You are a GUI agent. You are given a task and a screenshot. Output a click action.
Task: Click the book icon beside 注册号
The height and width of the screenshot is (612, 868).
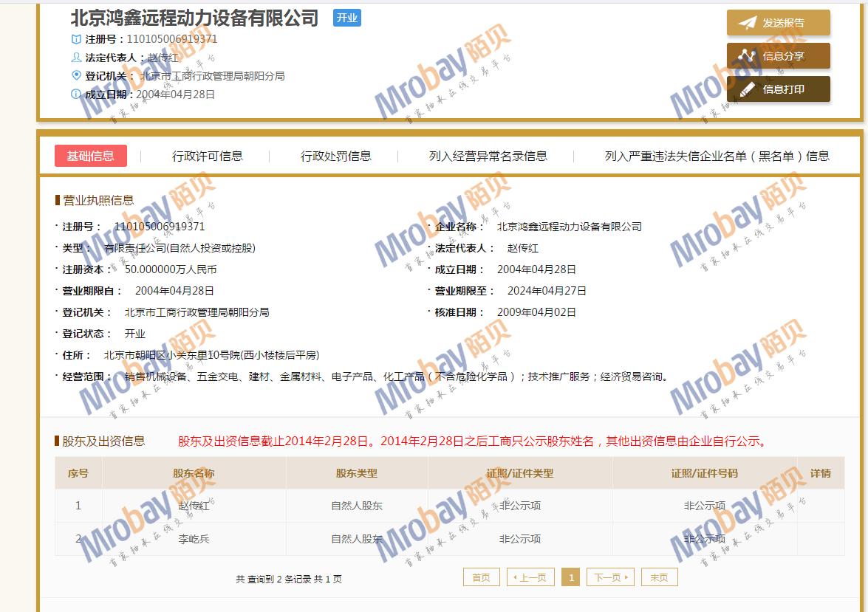click(76, 39)
